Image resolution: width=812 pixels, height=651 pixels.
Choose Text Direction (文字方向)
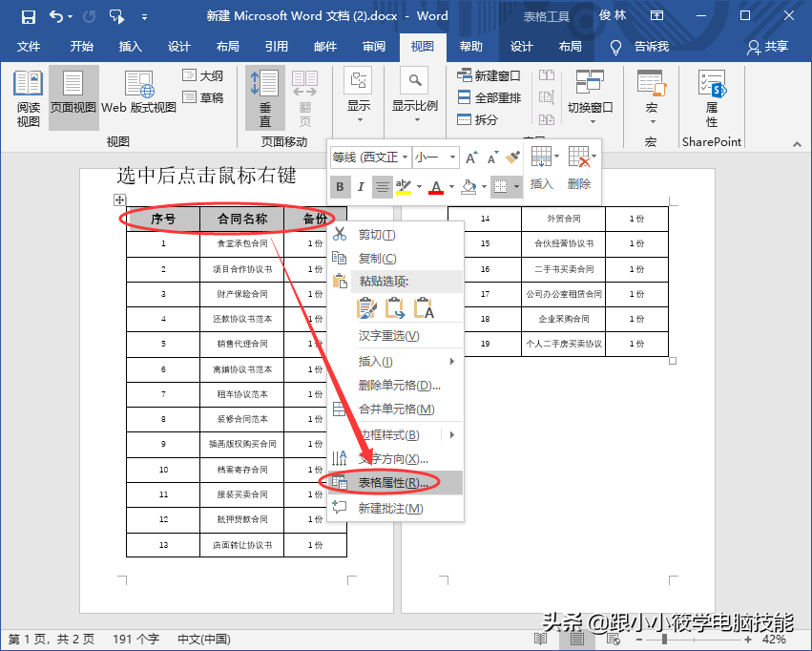396,459
